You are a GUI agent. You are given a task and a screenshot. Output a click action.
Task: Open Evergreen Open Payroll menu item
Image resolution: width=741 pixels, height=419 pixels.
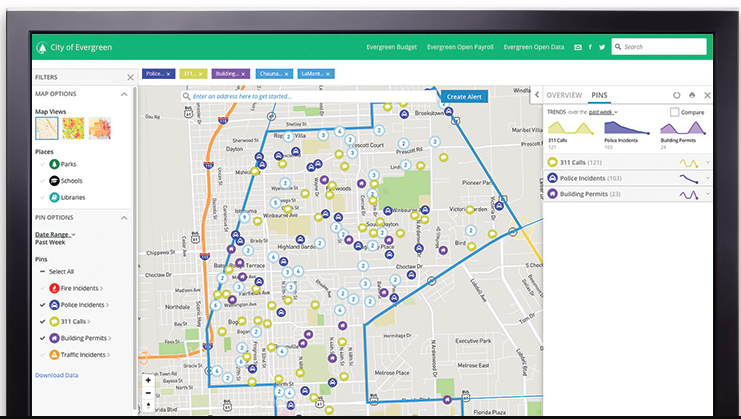[x=461, y=47]
